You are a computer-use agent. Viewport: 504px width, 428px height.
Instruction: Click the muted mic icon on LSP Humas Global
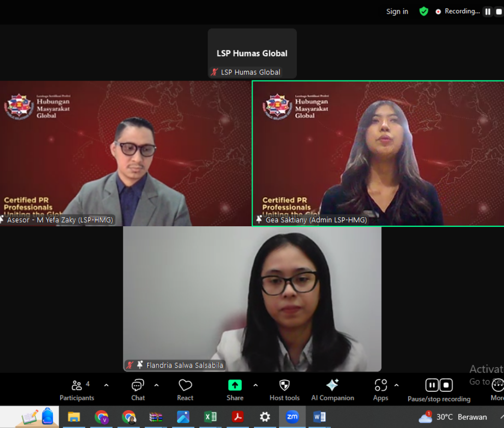click(x=214, y=72)
